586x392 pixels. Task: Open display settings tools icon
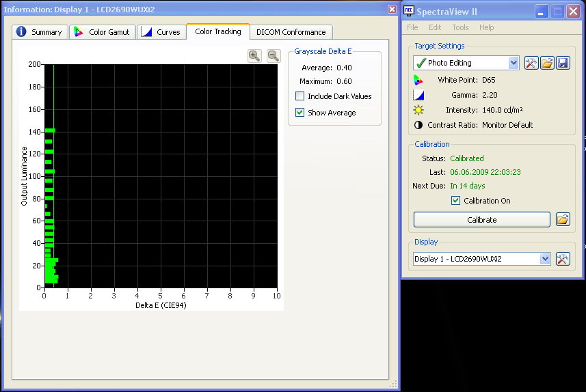pyautogui.click(x=562, y=259)
